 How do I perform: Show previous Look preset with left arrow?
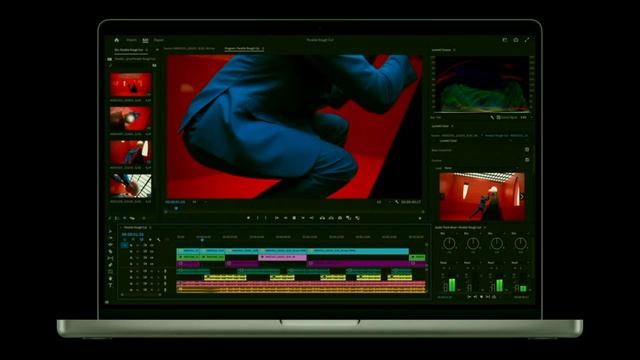coord(442,197)
